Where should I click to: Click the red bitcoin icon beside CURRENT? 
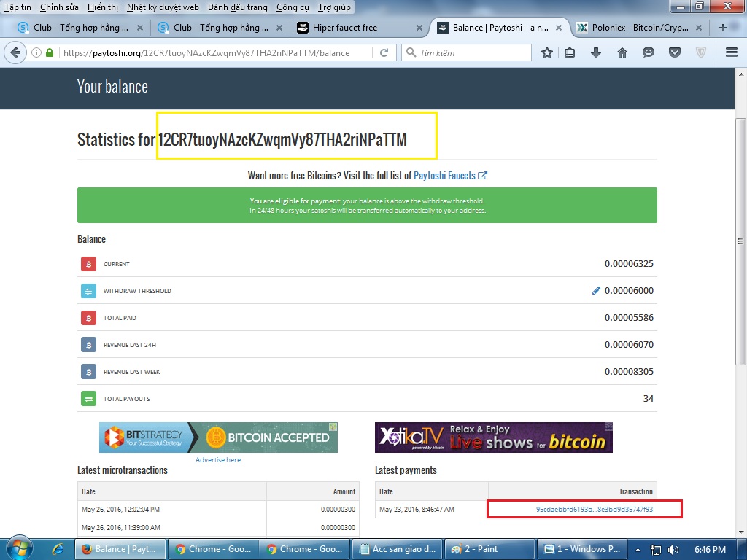click(x=88, y=264)
